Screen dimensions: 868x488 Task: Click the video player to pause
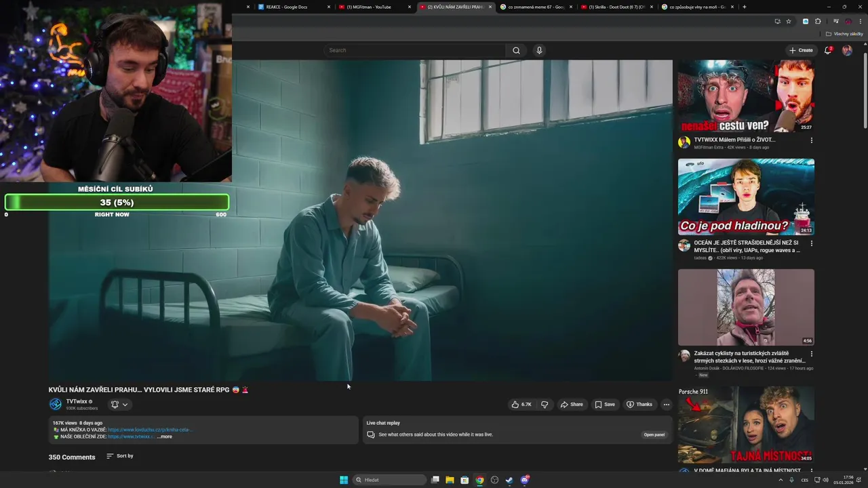[361, 220]
